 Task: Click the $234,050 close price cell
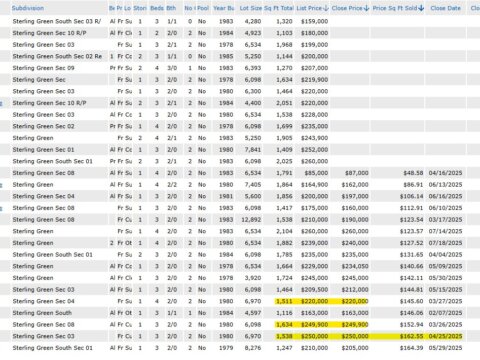click(x=355, y=266)
